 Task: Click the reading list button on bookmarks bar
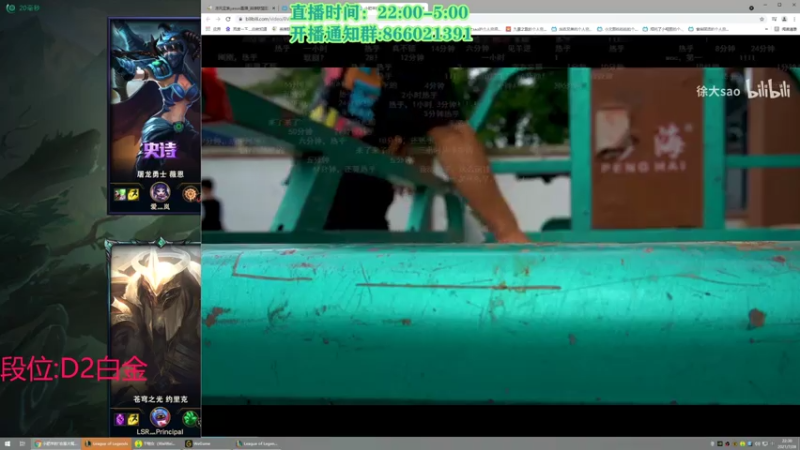coord(787,29)
